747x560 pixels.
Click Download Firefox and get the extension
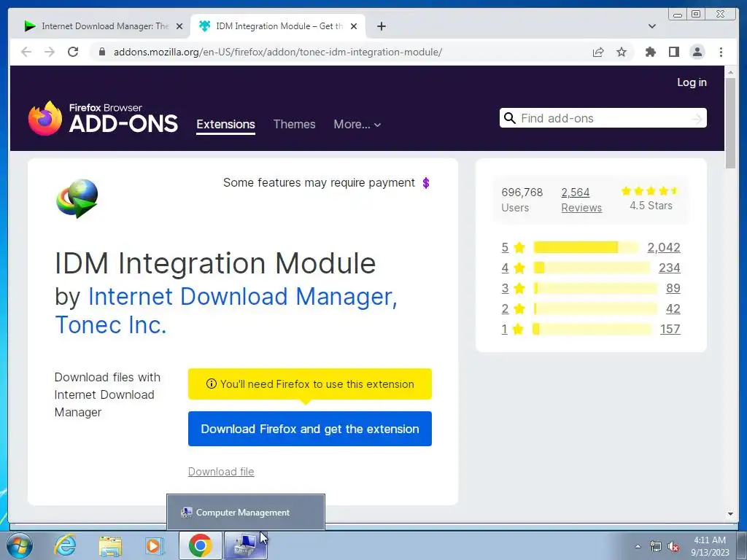pyautogui.click(x=309, y=429)
